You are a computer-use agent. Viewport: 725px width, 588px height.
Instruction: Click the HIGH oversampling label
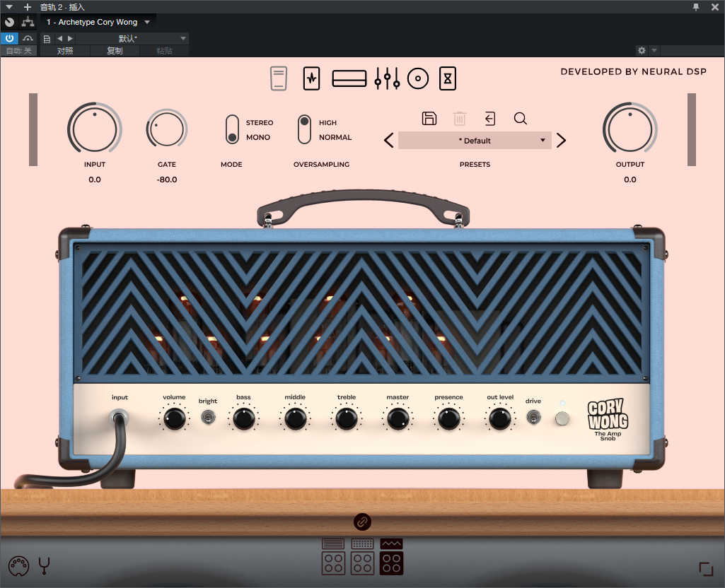[x=327, y=122]
